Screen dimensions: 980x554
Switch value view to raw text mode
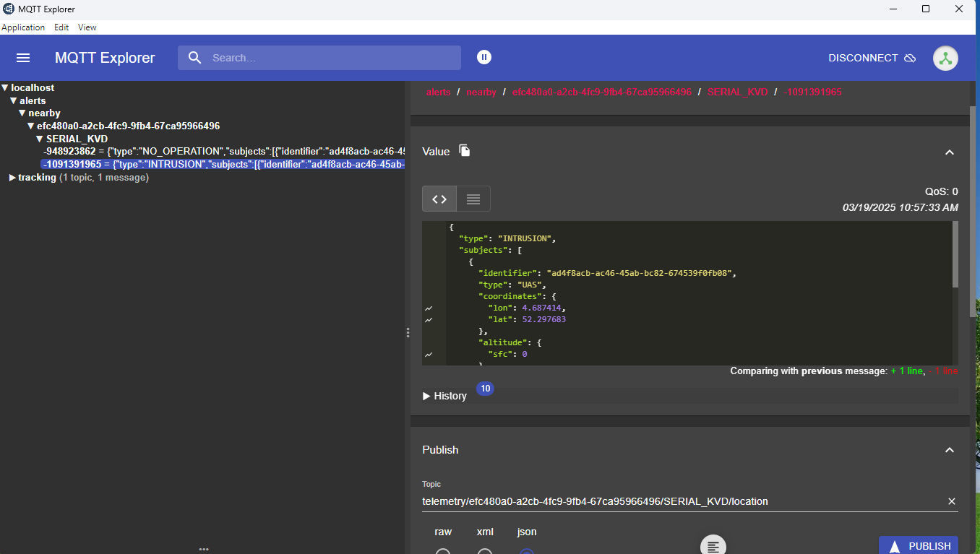point(473,198)
